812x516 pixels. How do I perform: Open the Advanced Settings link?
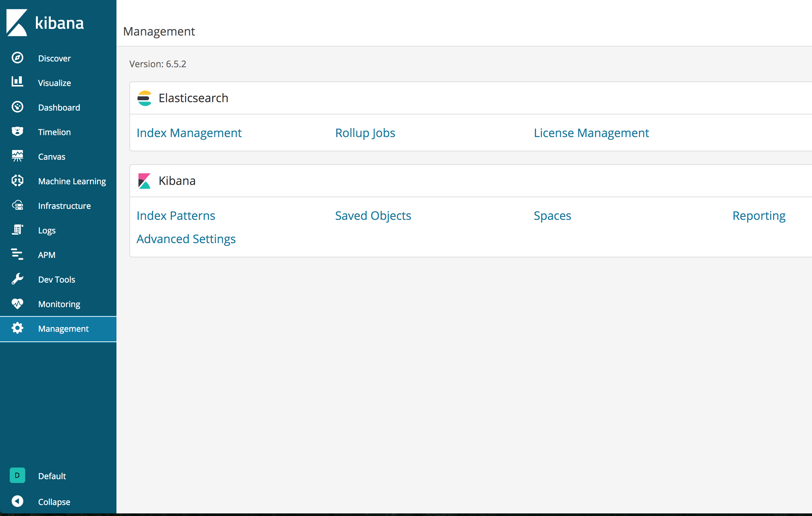click(x=186, y=239)
